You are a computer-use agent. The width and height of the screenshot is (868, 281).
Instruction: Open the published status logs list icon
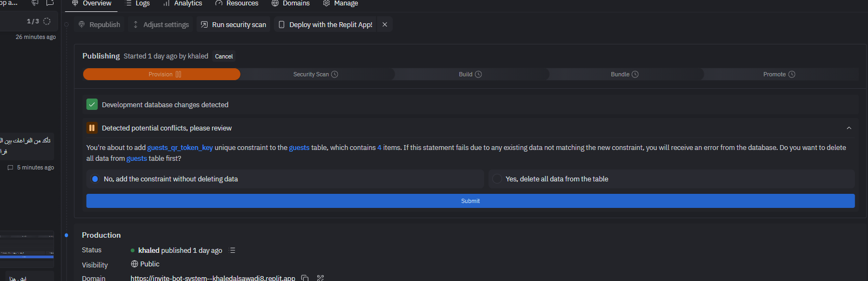click(x=232, y=251)
